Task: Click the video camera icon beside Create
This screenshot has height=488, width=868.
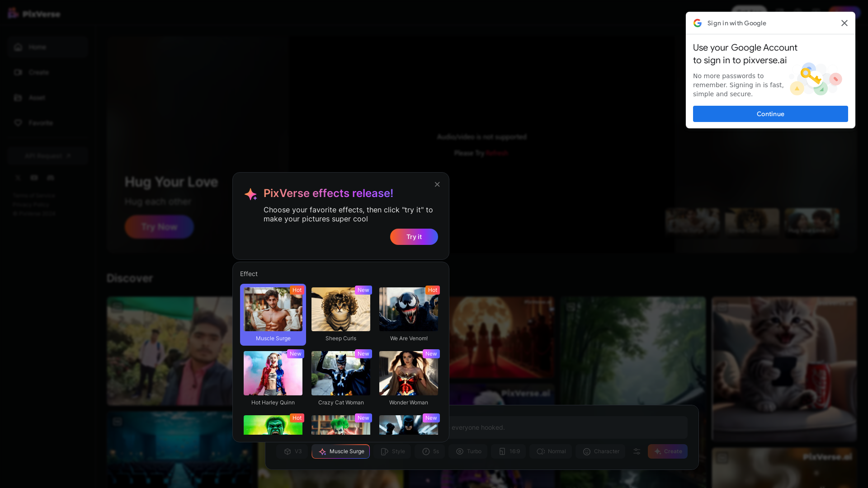Action: [x=18, y=72]
